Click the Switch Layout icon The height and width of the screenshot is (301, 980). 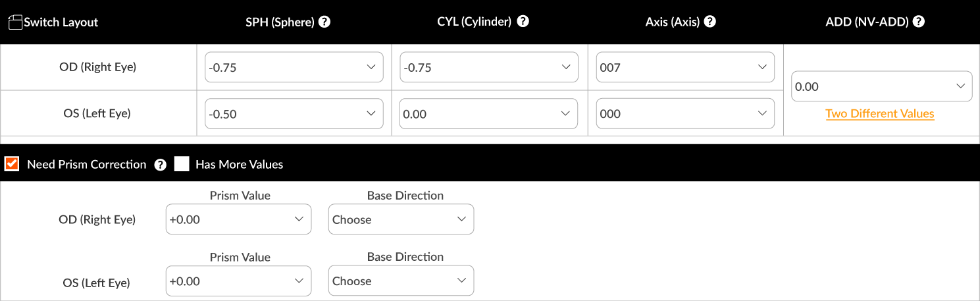point(15,22)
